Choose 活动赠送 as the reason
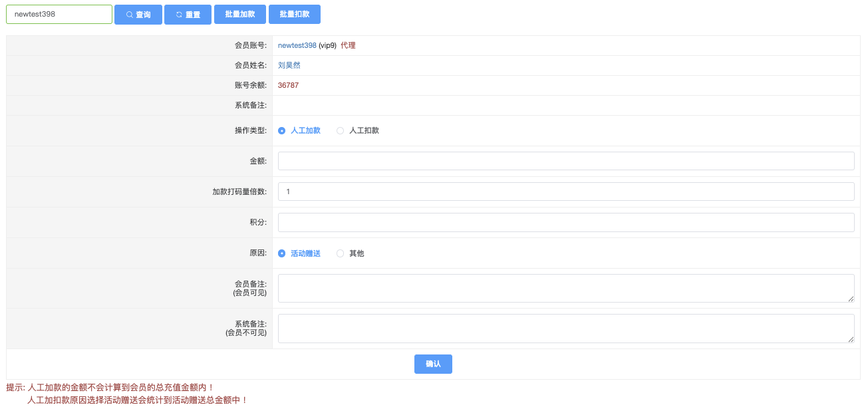This screenshot has height=411, width=868. (x=282, y=253)
